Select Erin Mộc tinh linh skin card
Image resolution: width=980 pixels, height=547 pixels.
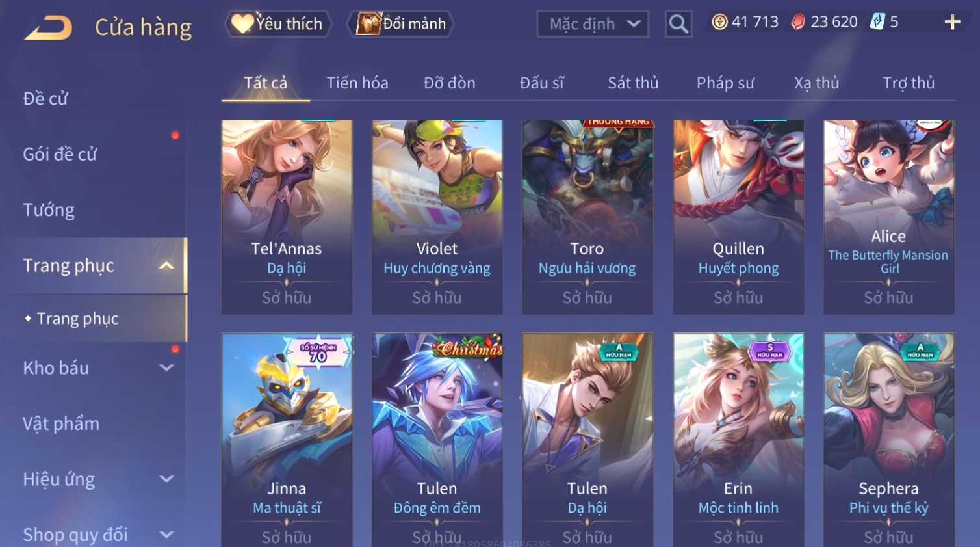tap(738, 440)
